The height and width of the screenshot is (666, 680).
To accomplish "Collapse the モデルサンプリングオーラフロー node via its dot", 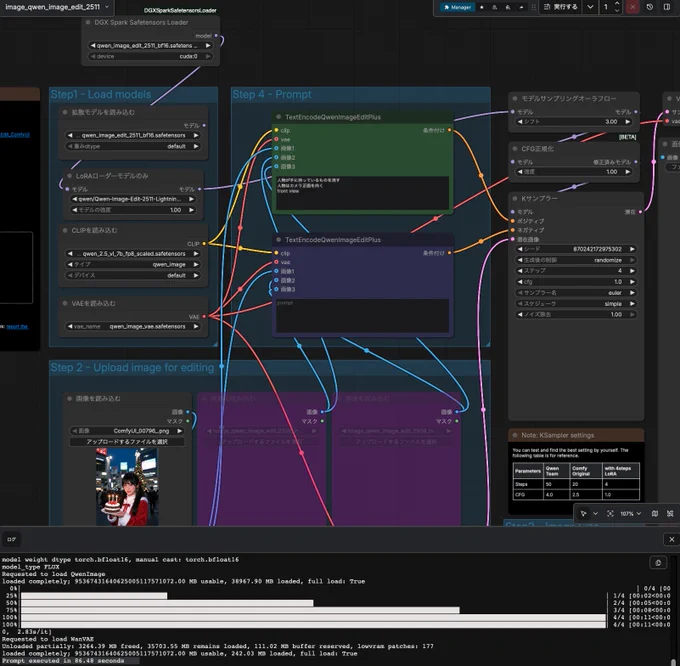I will (x=515, y=99).
